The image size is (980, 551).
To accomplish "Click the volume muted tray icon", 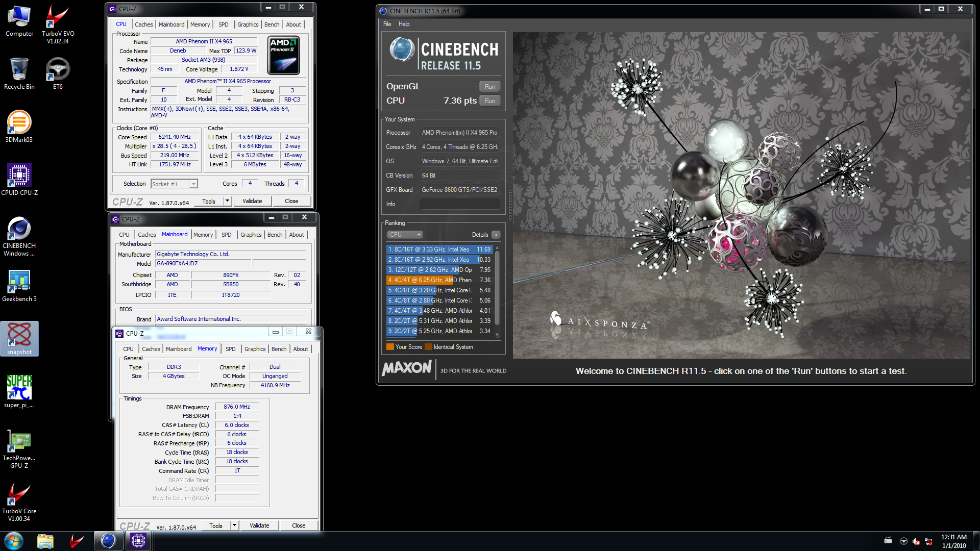I will click(916, 541).
